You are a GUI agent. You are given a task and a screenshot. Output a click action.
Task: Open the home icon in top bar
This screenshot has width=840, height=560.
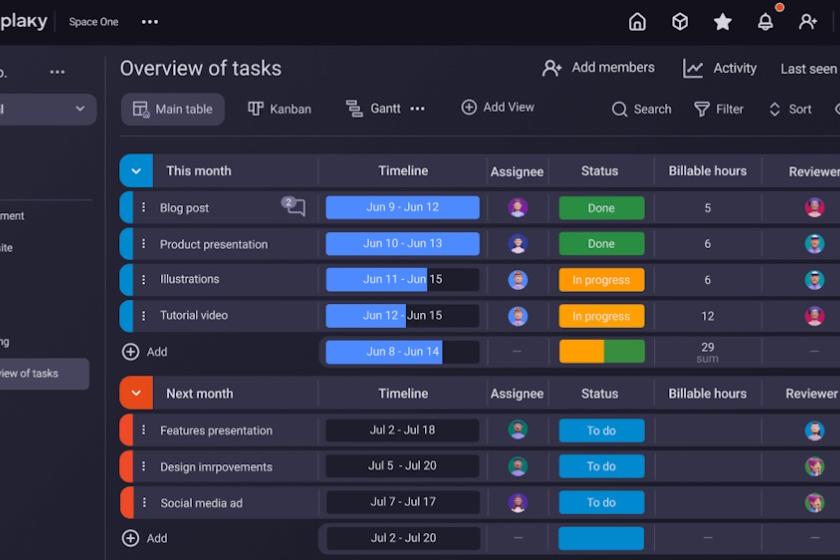click(637, 22)
